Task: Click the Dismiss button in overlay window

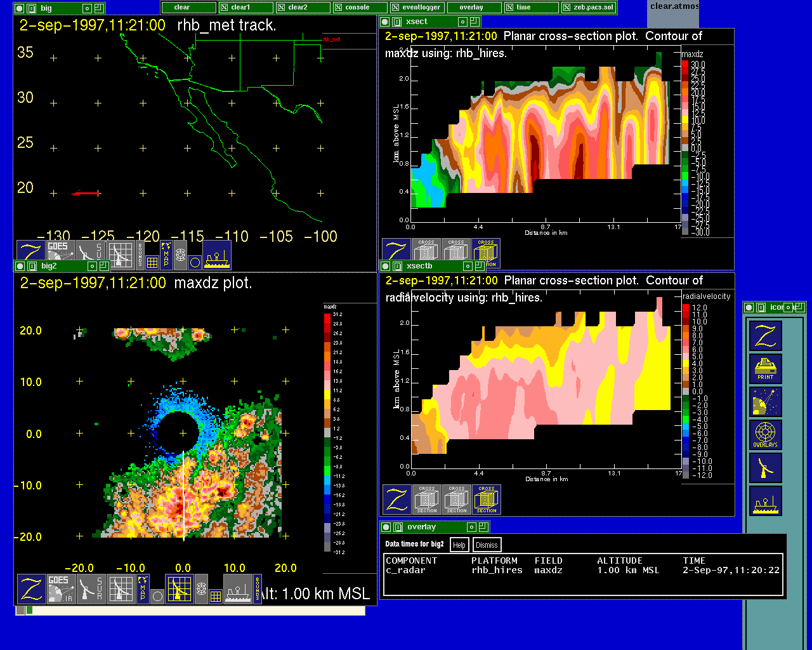Action: (487, 545)
